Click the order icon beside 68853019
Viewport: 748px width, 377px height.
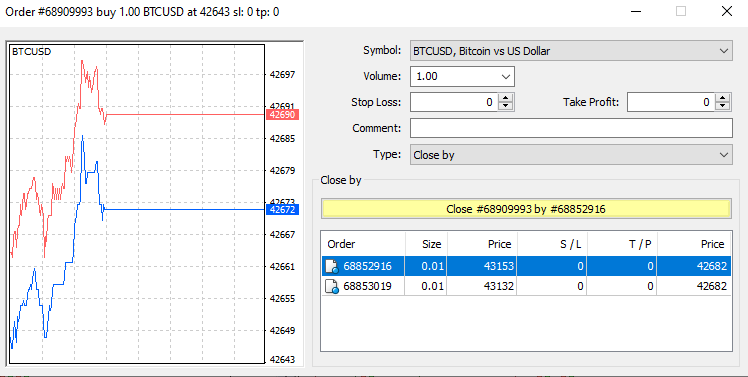(x=332, y=286)
